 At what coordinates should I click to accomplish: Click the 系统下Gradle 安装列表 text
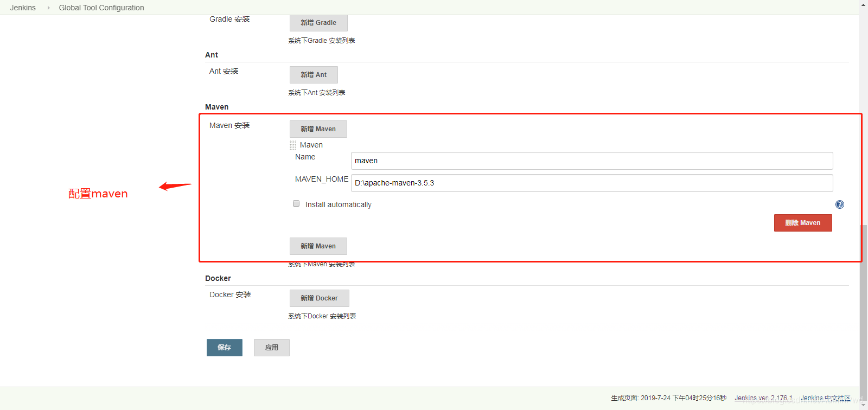[322, 41]
